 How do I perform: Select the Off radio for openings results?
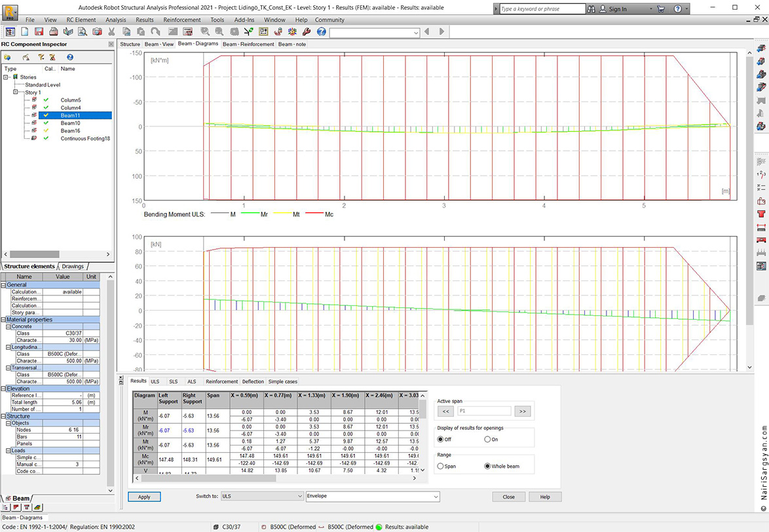coord(440,440)
